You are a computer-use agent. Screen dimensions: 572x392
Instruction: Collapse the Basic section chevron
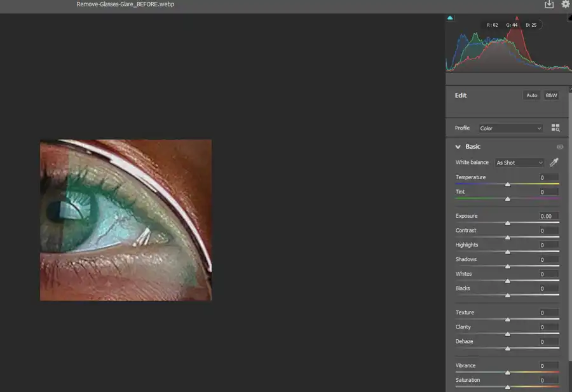tap(458, 147)
